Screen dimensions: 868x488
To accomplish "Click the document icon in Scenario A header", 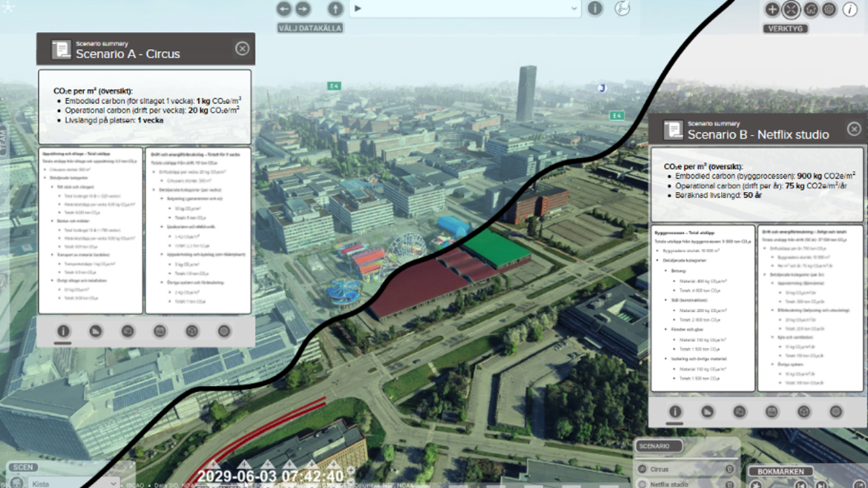I will pos(61,49).
